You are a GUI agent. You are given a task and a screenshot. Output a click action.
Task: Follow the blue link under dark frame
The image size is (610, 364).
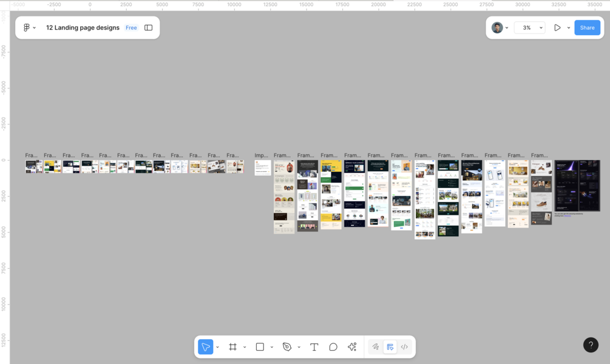pos(568,215)
